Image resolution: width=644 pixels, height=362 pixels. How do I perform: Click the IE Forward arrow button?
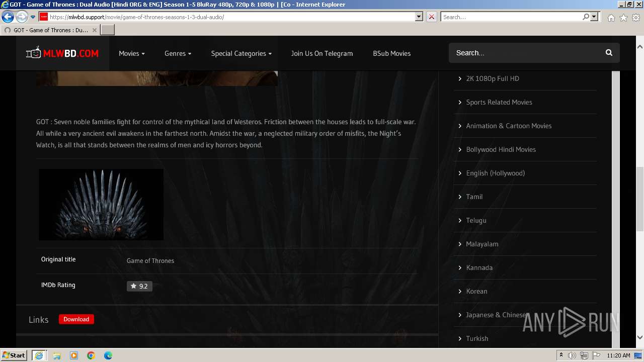[x=21, y=17]
